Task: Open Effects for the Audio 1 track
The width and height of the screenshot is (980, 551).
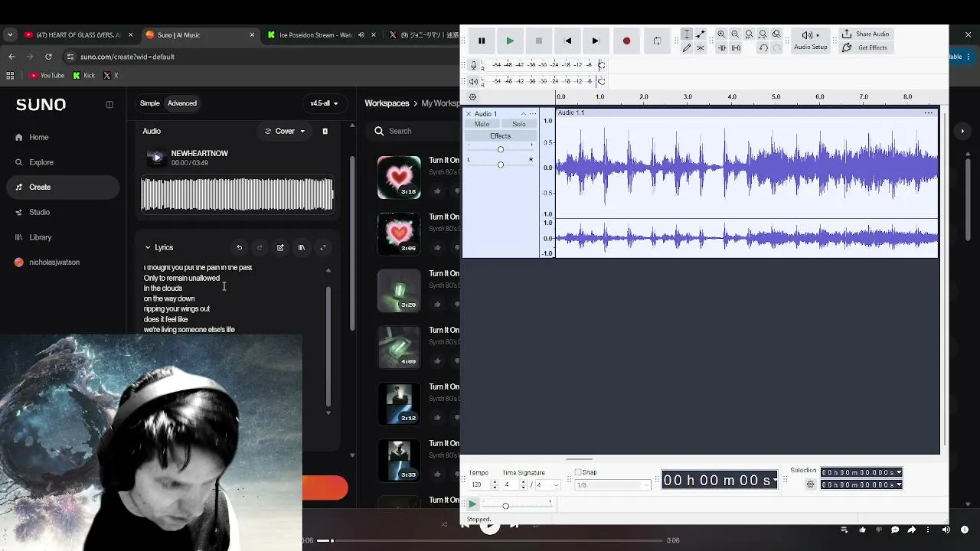Action: [x=500, y=136]
